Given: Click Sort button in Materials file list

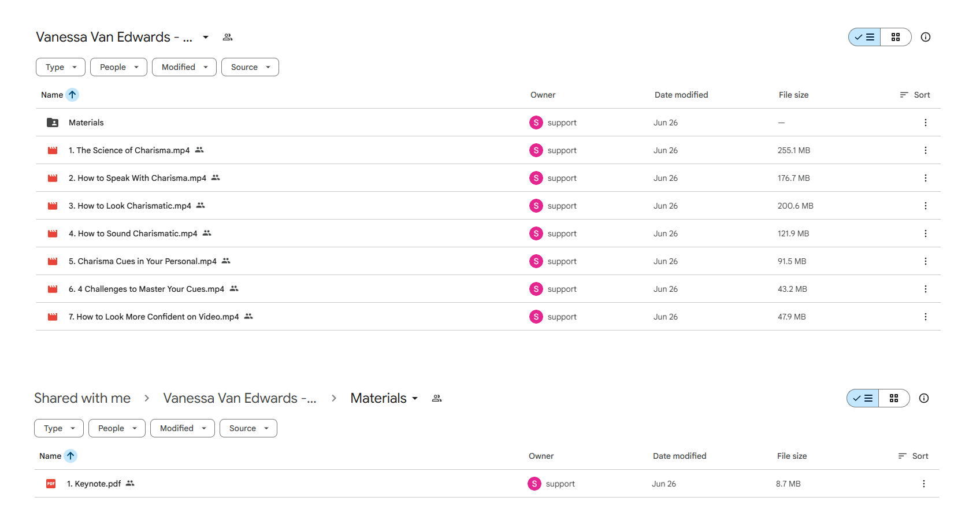Looking at the screenshot, I should [x=913, y=456].
